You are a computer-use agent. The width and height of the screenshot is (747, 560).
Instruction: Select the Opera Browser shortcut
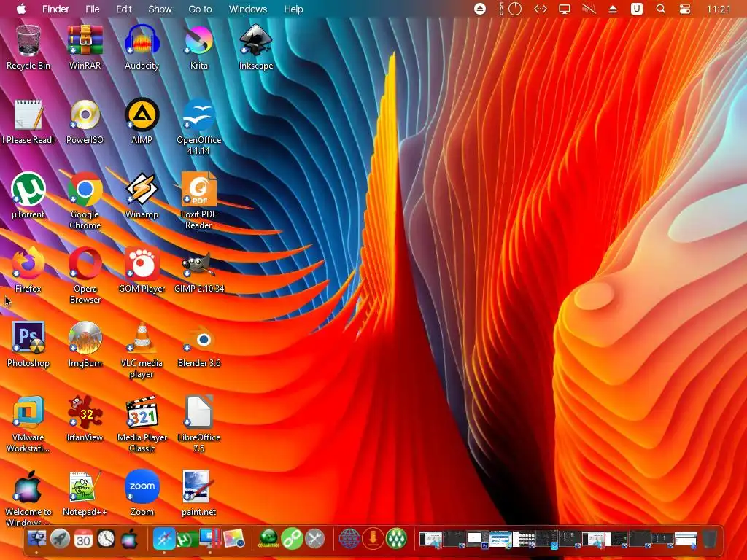click(85, 275)
